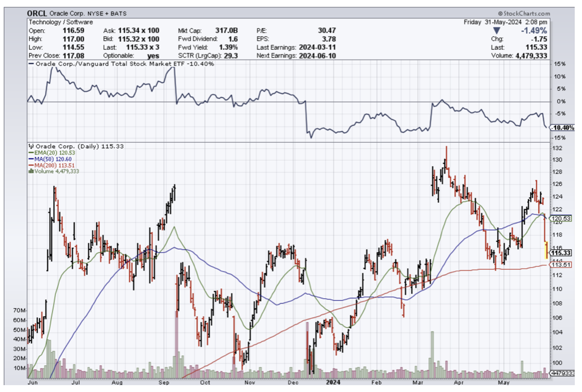Click the copyright symbol before StockCharts.com
This screenshot has height=392, width=582.
tap(500, 14)
